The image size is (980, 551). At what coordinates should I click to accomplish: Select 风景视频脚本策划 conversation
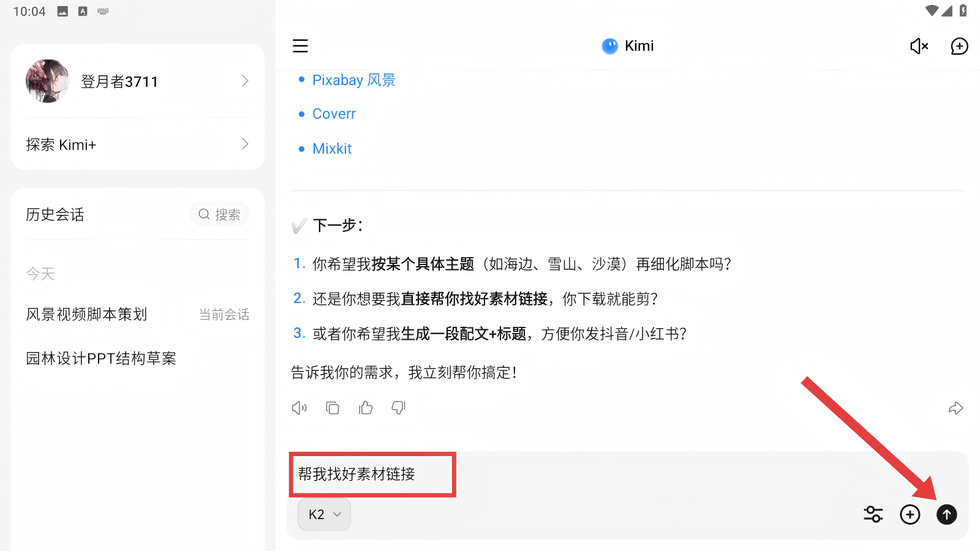[x=87, y=314]
